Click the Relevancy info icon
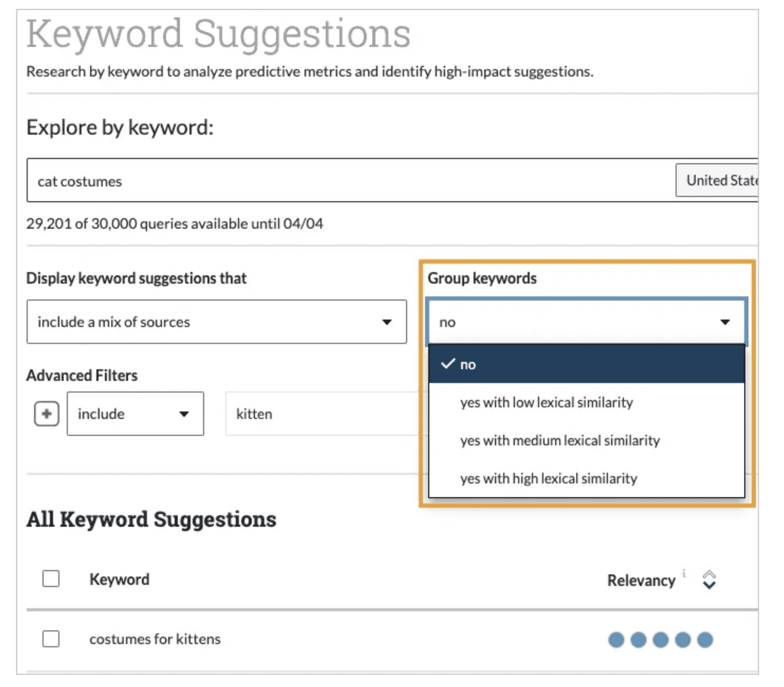Screen dimensions: 784x687 pyautogui.click(x=684, y=573)
